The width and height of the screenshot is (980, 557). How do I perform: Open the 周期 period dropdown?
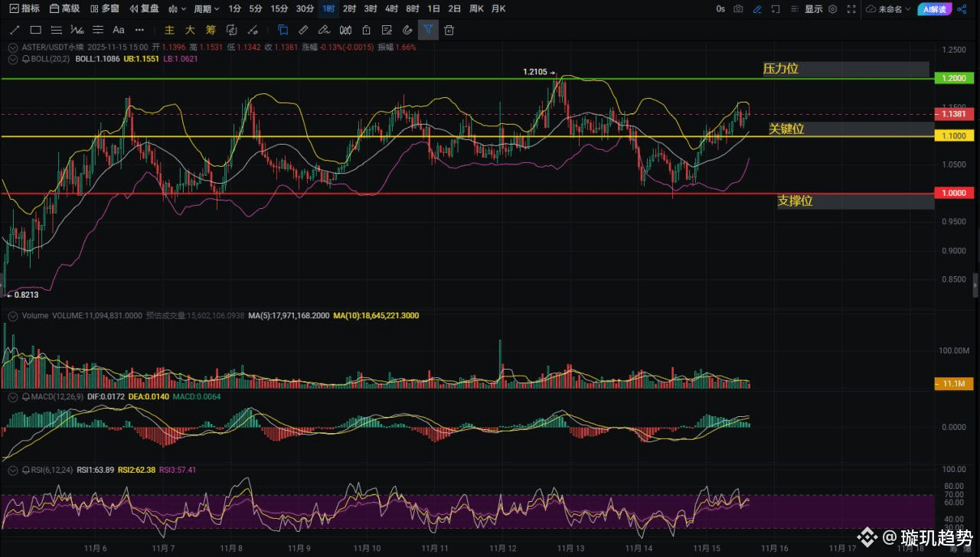206,9
